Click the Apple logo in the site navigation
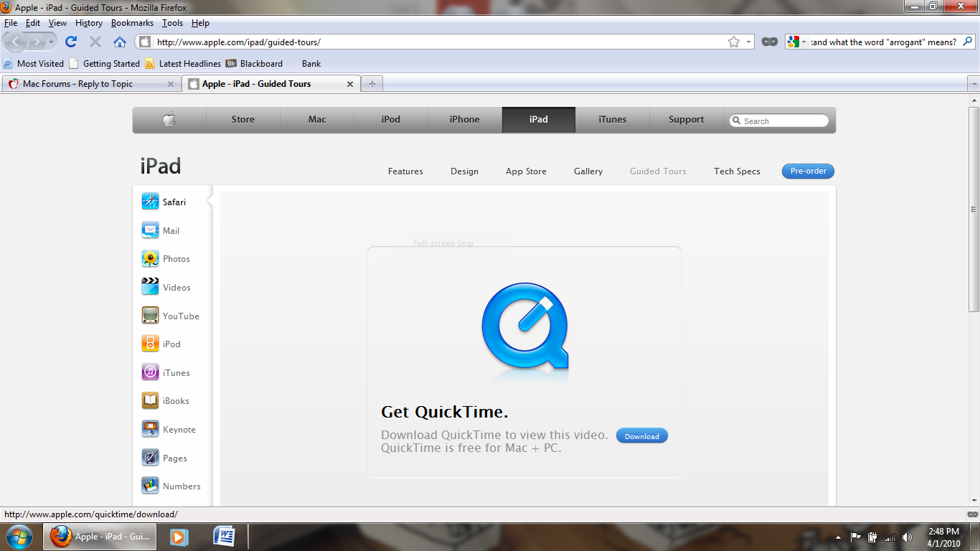Screen dimensions: 980x551 [x=169, y=120]
